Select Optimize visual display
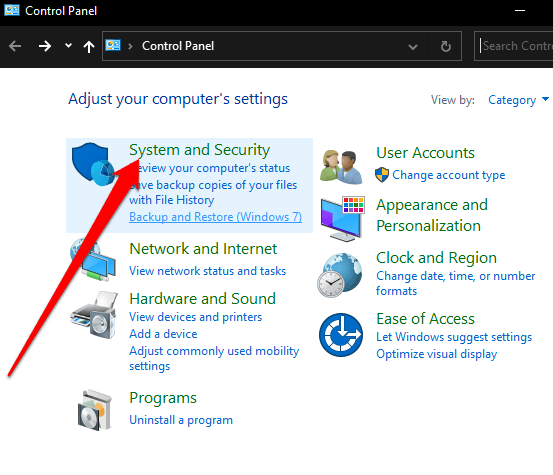 (x=437, y=354)
